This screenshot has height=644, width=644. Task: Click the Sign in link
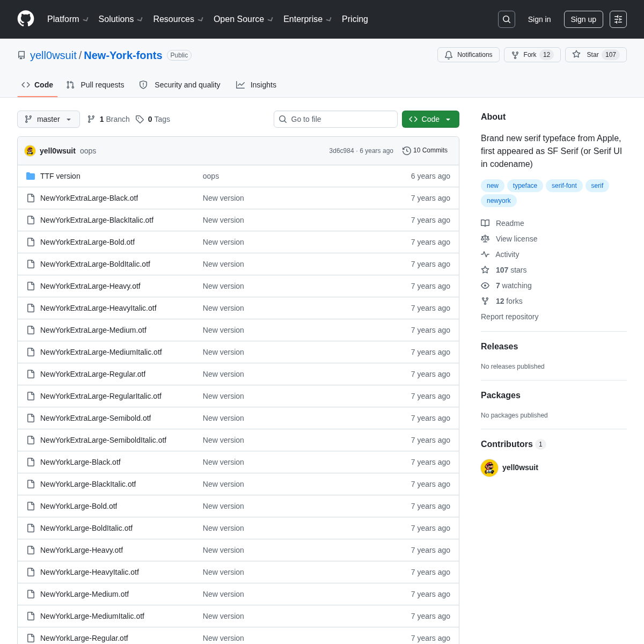(x=539, y=19)
